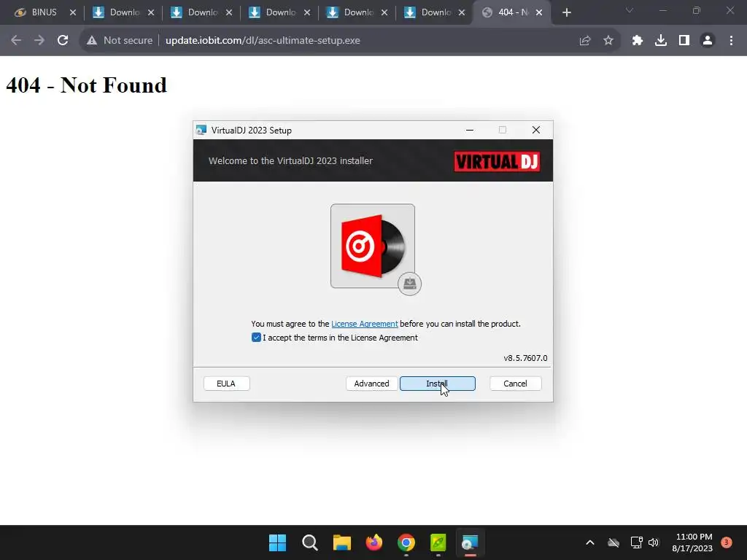Click the version number v8.5.7607.0
Viewport: 747px width, 560px height.
[525, 358]
